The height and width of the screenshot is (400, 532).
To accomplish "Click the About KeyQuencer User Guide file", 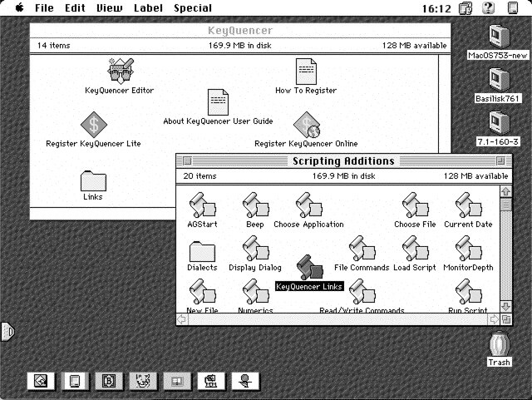I will tap(218, 102).
